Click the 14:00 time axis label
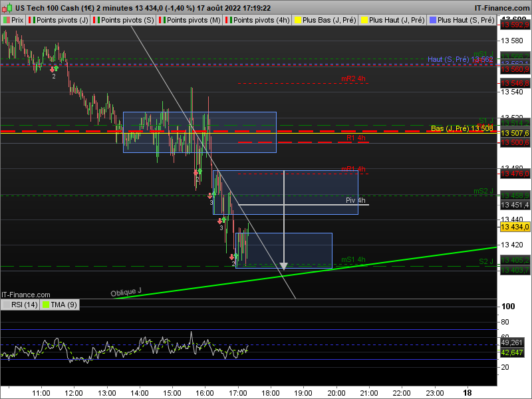Viewport: 532px width, 399px height. (140, 393)
